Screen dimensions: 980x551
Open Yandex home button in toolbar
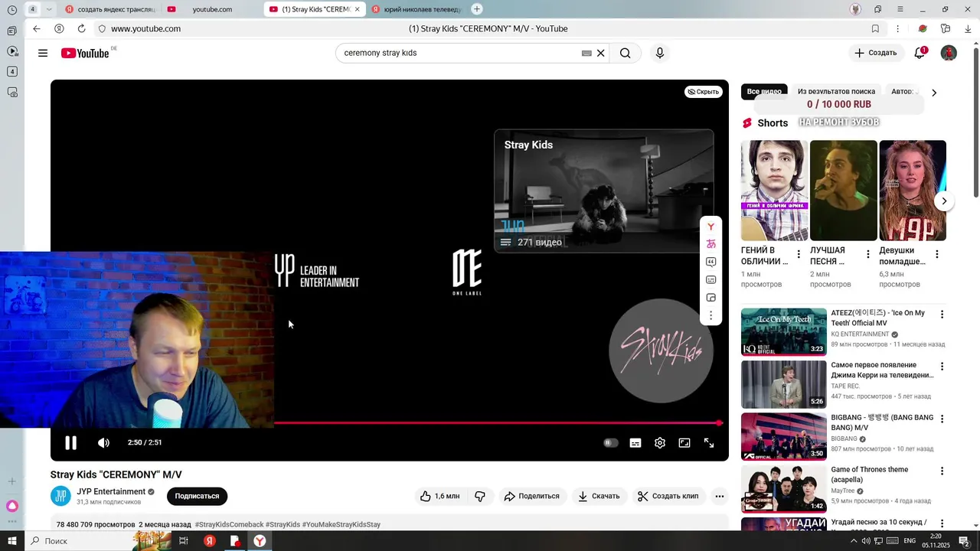click(59, 28)
